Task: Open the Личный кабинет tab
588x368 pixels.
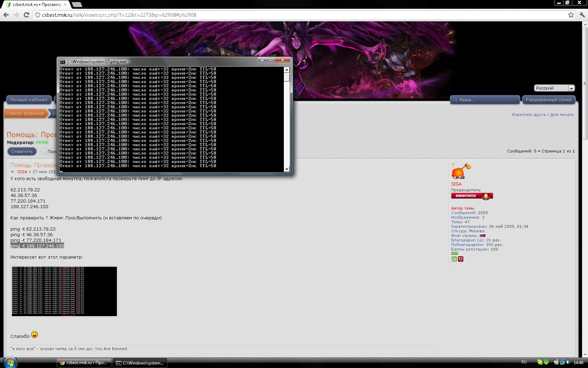Action: [x=29, y=100]
